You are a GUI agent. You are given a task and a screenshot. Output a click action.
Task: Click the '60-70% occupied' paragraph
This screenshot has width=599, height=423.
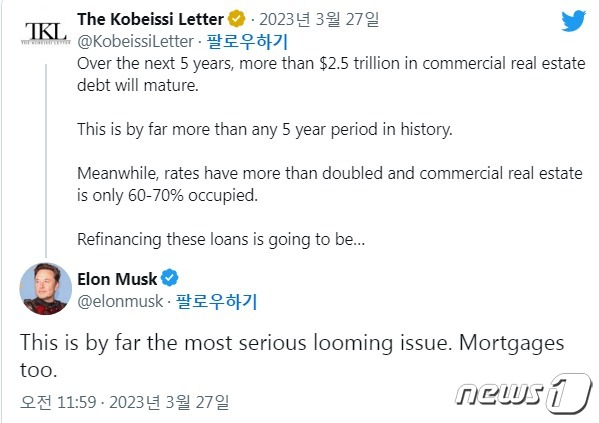pyautogui.click(x=330, y=184)
